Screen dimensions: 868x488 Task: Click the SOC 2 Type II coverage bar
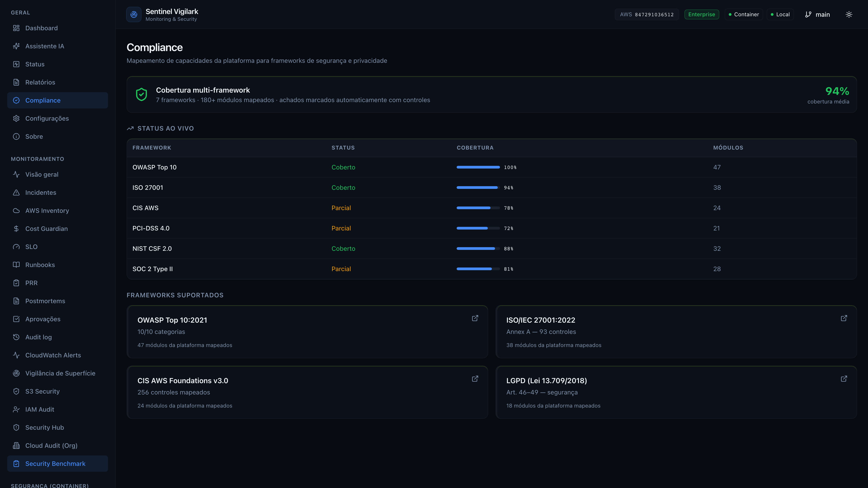click(478, 269)
